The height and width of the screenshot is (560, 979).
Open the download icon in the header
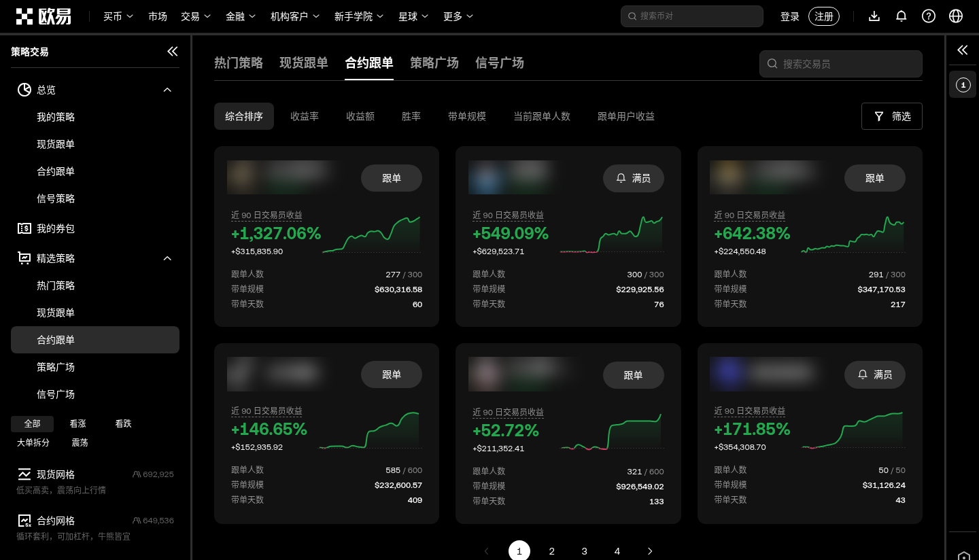click(874, 16)
